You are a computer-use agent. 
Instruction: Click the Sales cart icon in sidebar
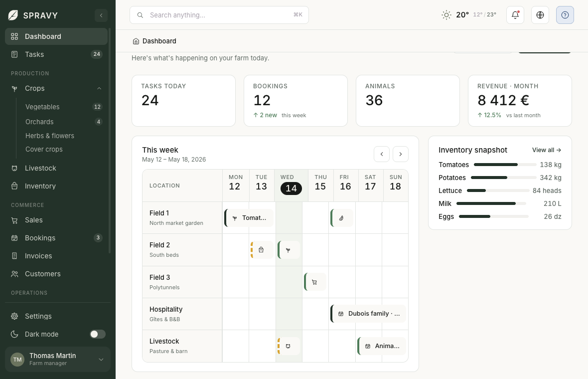click(14, 220)
